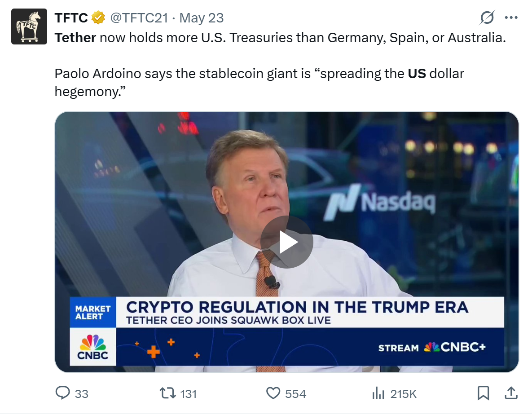Open the share options arrow
This screenshot has width=532, height=415.
pos(511,393)
